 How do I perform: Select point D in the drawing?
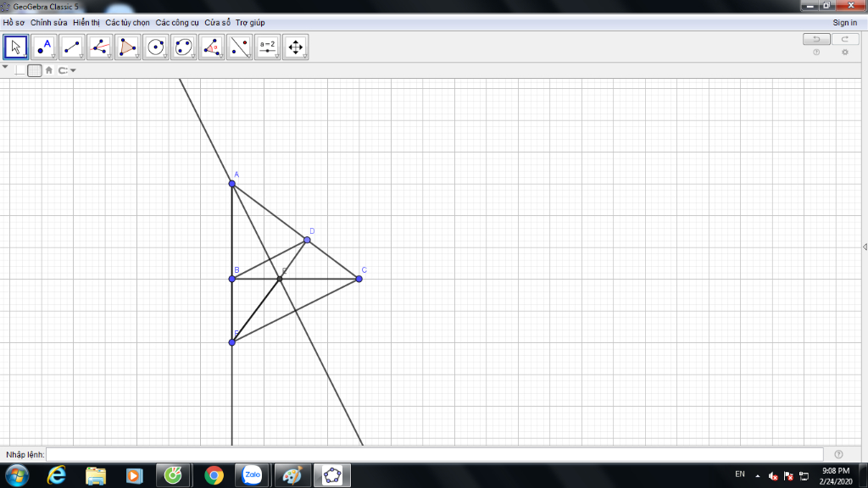coord(307,240)
